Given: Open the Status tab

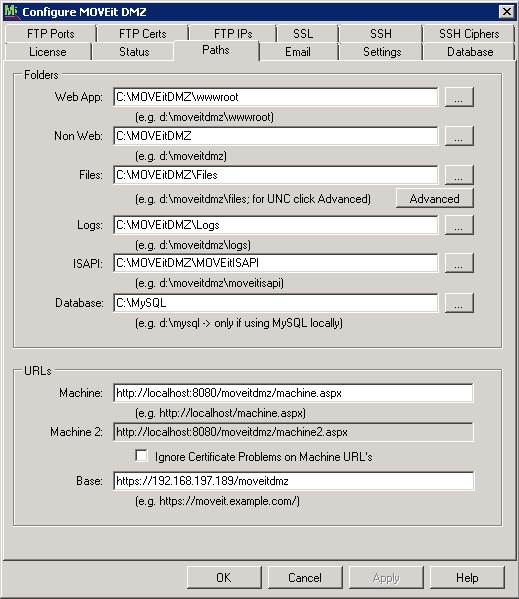Looking at the screenshot, I should point(134,52).
